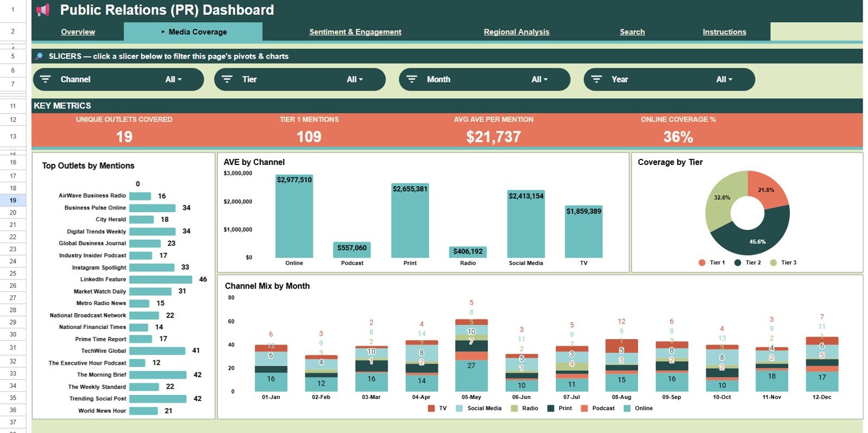
Task: Open the Month slicer All dropdown
Action: click(x=540, y=79)
